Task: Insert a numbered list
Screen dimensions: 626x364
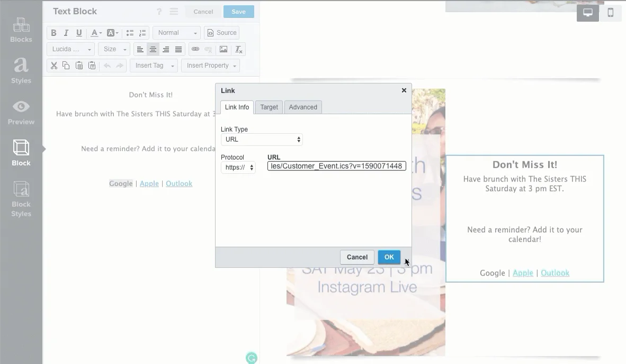Action: pos(142,33)
